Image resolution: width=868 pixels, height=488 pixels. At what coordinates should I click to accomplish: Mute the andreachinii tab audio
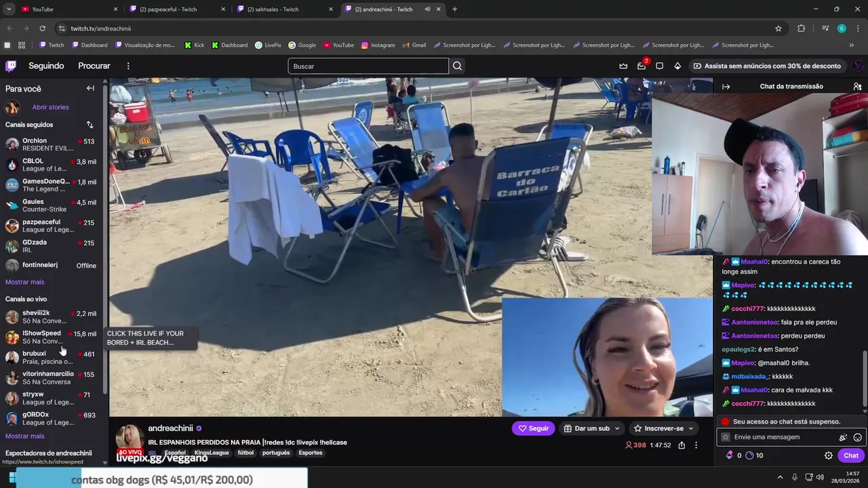click(x=427, y=9)
